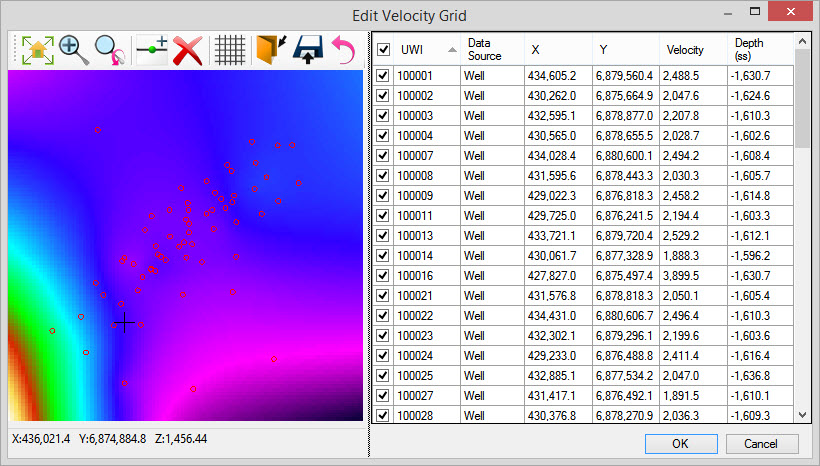Click the Velocity column header
Viewport: 820px width, 466px height.
[684, 50]
